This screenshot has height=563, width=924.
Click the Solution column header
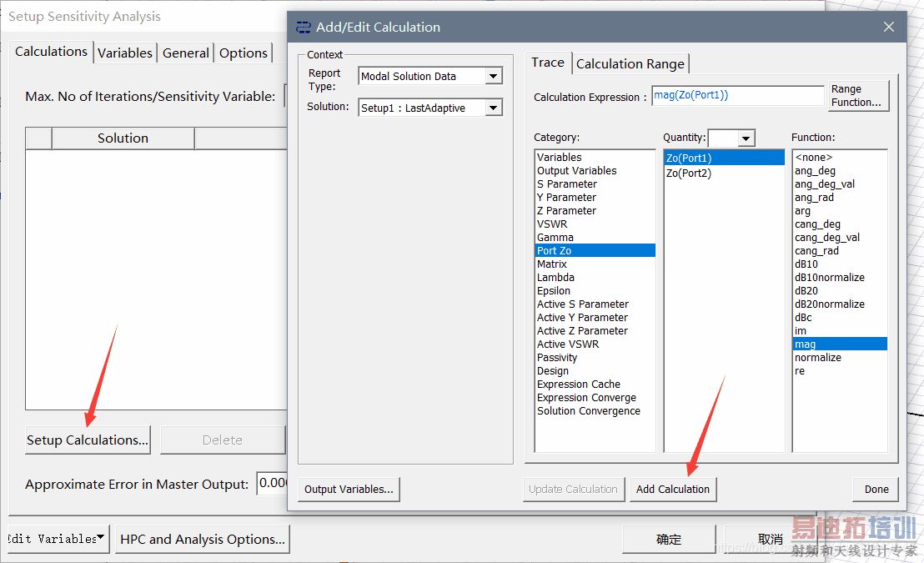pyautogui.click(x=123, y=138)
